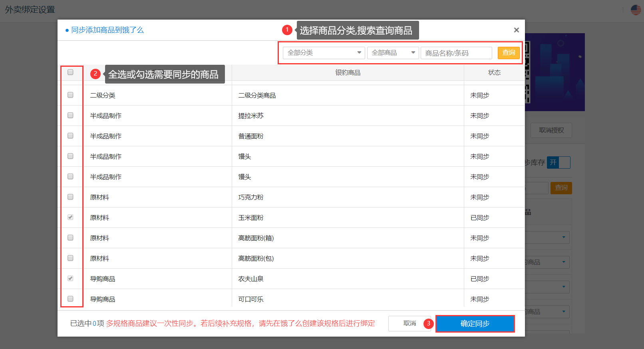
Task: Open the 全部分类 category dropdown
Action: click(x=324, y=53)
